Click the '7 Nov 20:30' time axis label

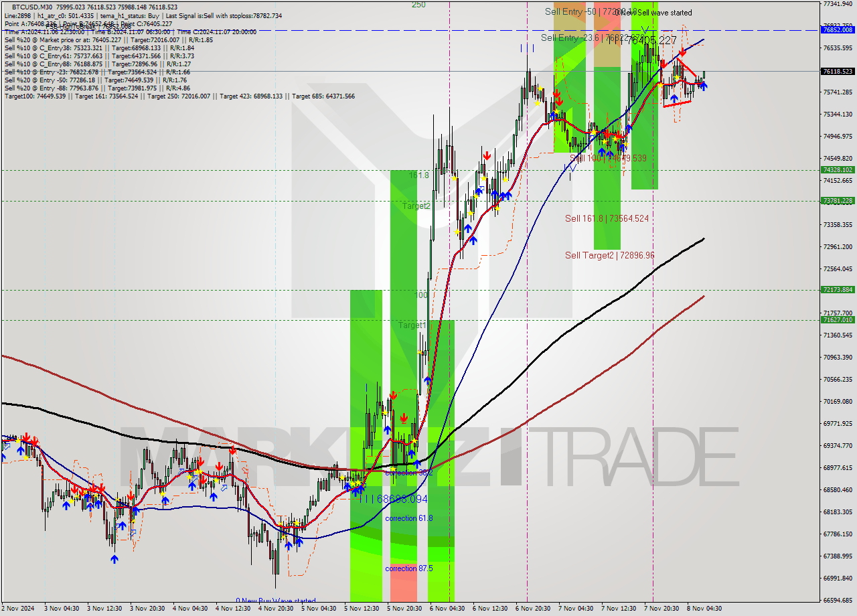[661, 609]
